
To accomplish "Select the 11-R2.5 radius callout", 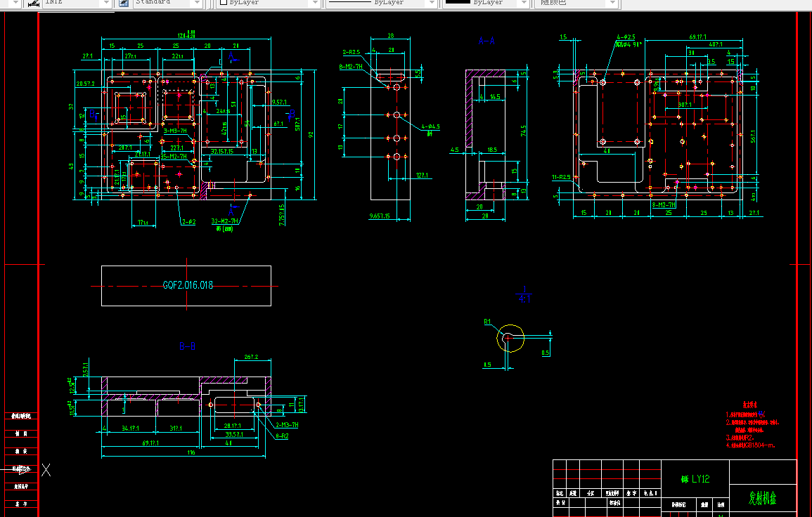I will (561, 178).
